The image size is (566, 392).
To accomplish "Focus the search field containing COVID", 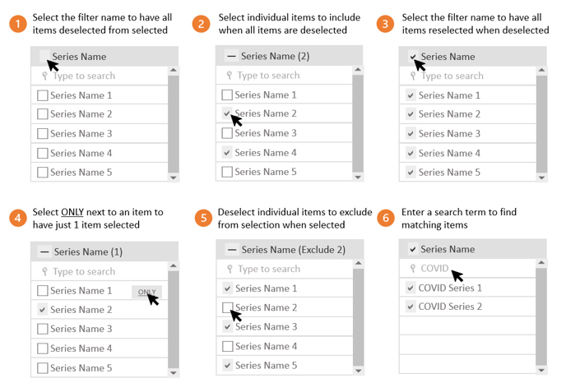I will click(469, 269).
